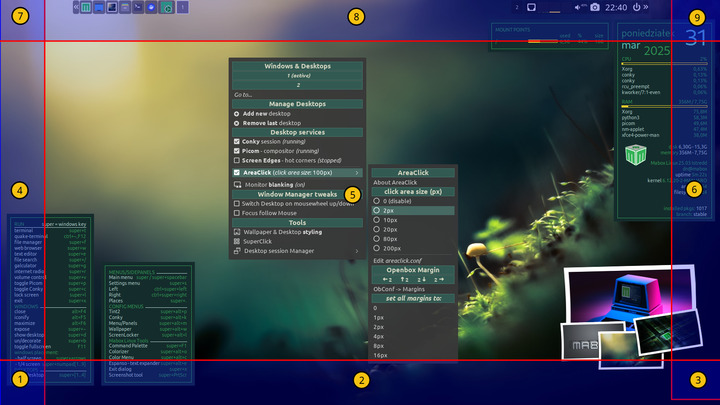Launch the blue web browser icon

click(x=150, y=8)
